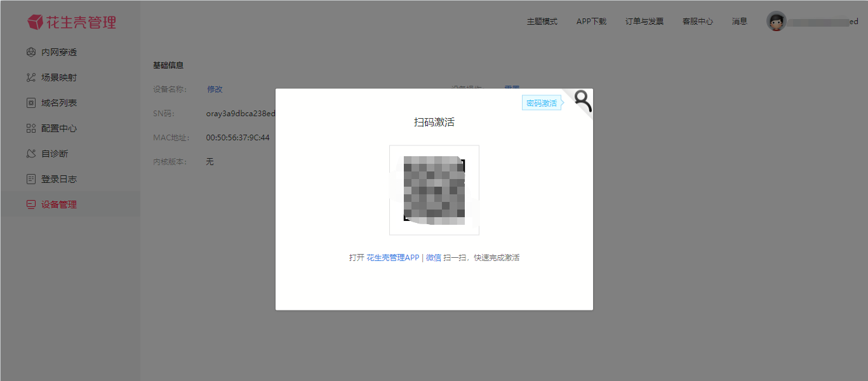868x381 pixels.
Task: Click the 内网穿透 sidebar icon
Action: [30, 52]
